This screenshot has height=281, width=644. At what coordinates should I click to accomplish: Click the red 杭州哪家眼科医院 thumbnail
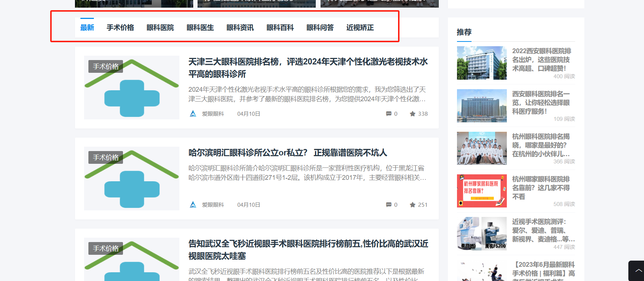pos(482,191)
